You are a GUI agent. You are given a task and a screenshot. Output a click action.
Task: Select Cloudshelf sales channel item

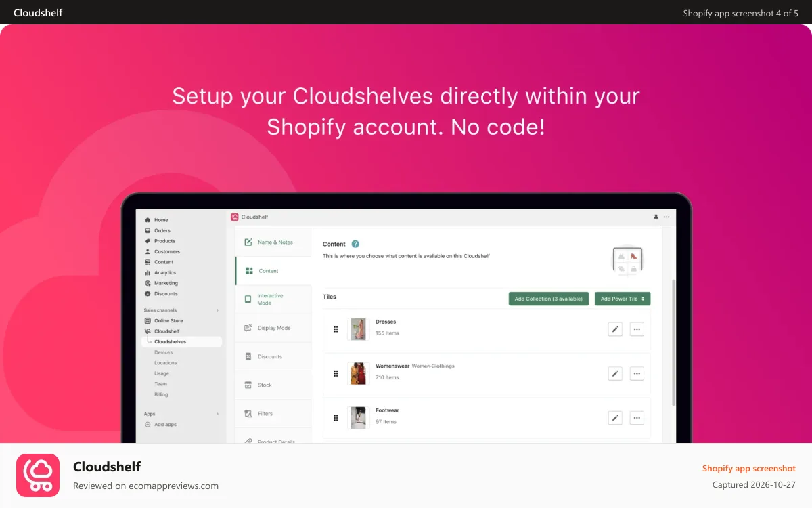pyautogui.click(x=166, y=331)
